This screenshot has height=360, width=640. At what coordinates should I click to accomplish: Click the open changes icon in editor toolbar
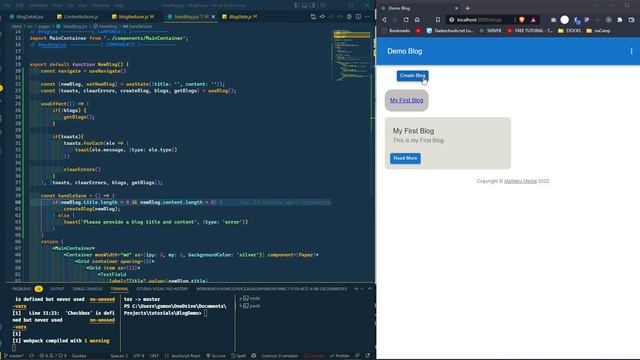313,17
